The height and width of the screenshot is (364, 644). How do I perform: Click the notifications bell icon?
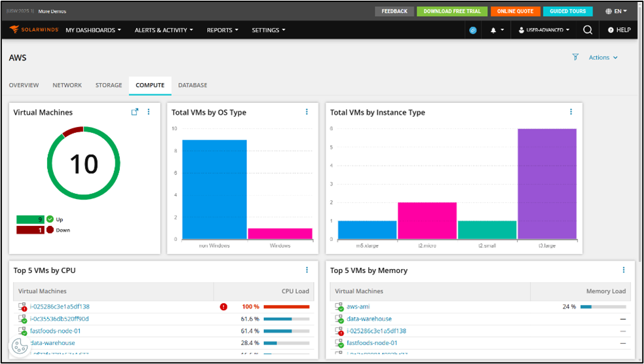pos(493,30)
